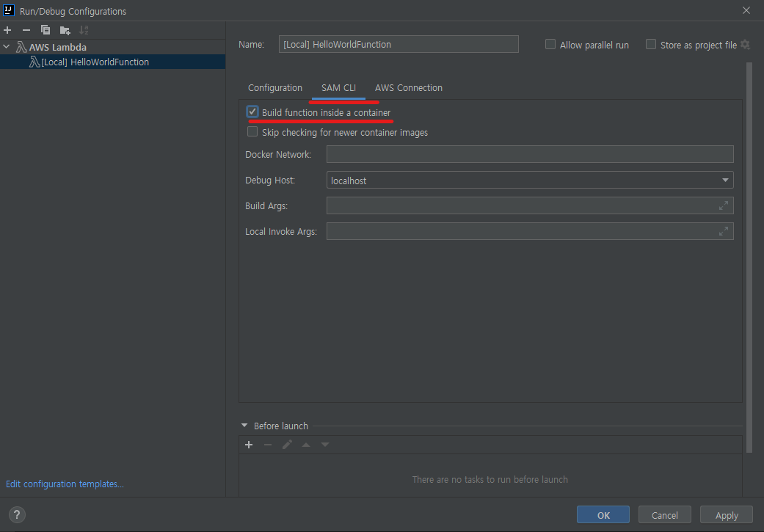Click the right-side vertical scrollbar
Image resolution: width=764 pixels, height=532 pixels.
749,258
